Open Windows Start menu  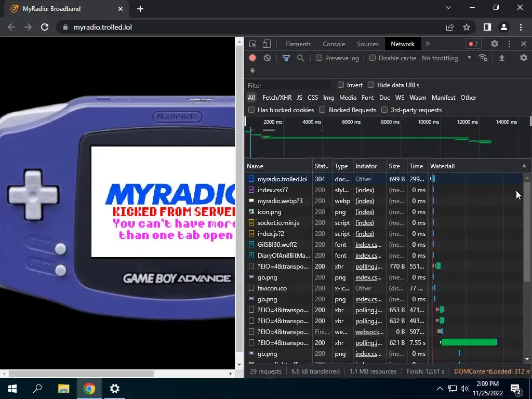coord(12,389)
